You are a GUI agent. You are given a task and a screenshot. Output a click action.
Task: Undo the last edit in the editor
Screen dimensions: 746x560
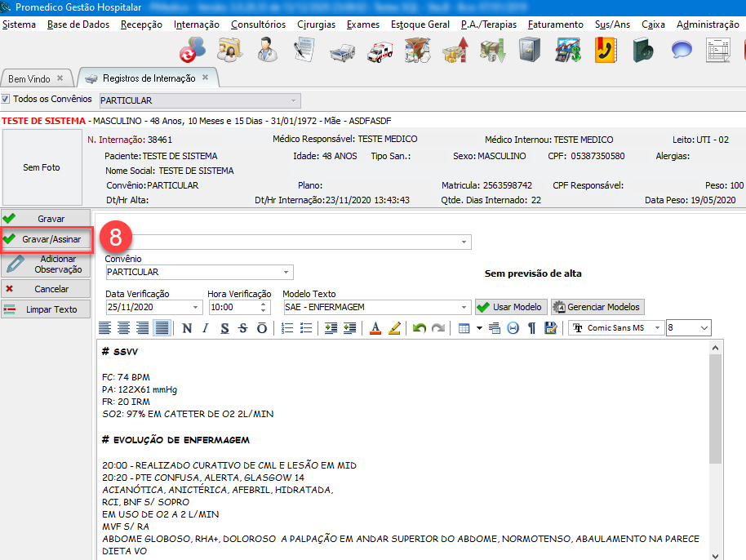click(419, 328)
